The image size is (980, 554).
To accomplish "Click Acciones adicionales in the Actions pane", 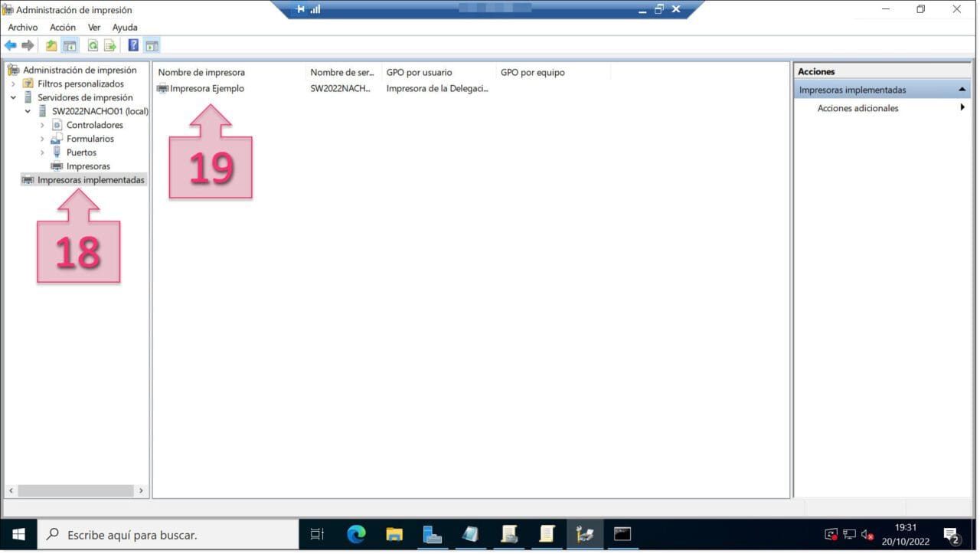I will pos(857,108).
